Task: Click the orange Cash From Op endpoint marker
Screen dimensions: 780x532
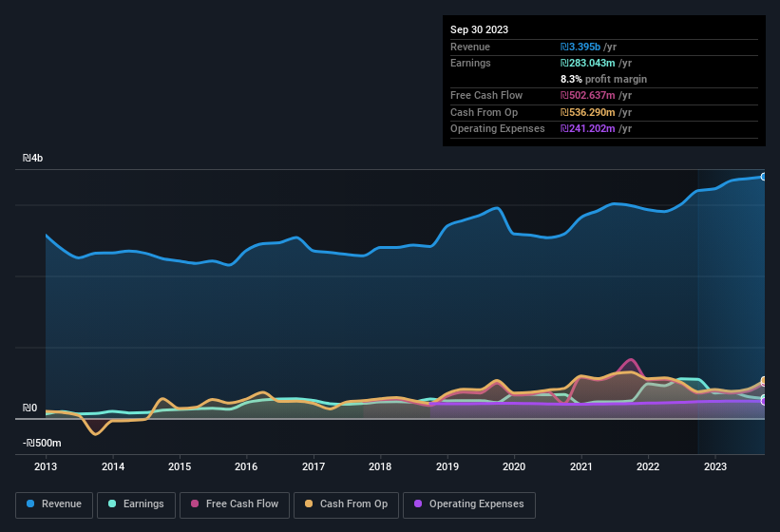Action: 764,381
